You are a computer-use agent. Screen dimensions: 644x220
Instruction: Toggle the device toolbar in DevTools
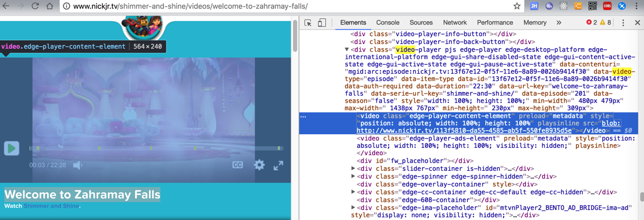pyautogui.click(x=322, y=23)
